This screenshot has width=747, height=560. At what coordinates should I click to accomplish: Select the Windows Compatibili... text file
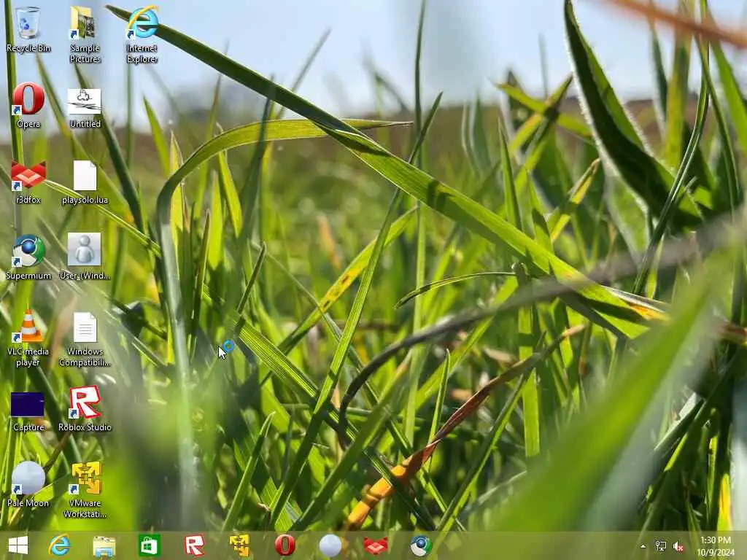point(85,340)
